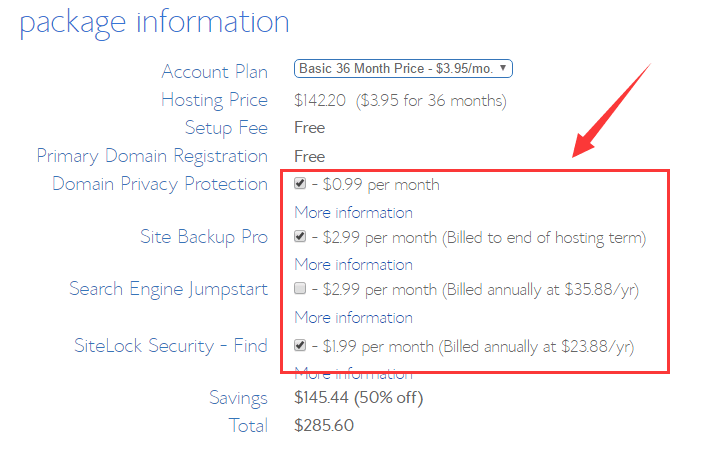Click the Site Backup Pro label

pyautogui.click(x=204, y=237)
